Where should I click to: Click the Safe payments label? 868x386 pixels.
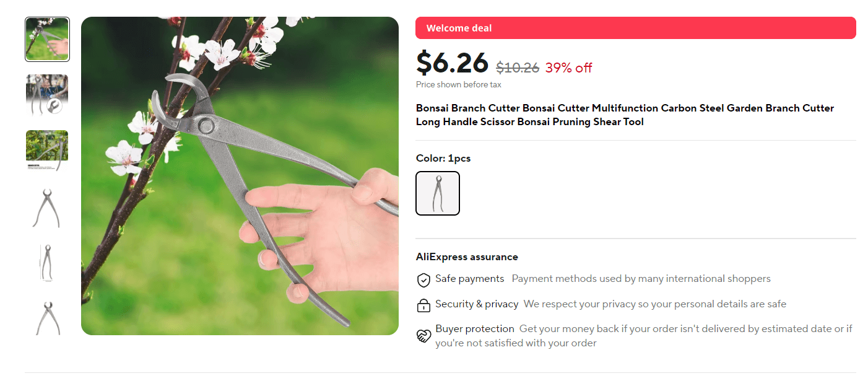coord(469,279)
